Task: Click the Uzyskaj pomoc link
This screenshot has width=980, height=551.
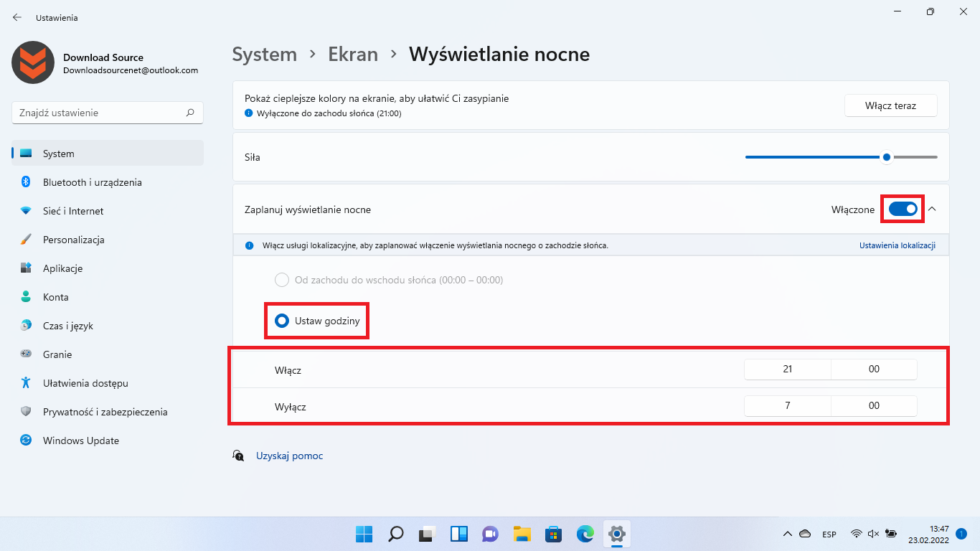Action: [290, 456]
